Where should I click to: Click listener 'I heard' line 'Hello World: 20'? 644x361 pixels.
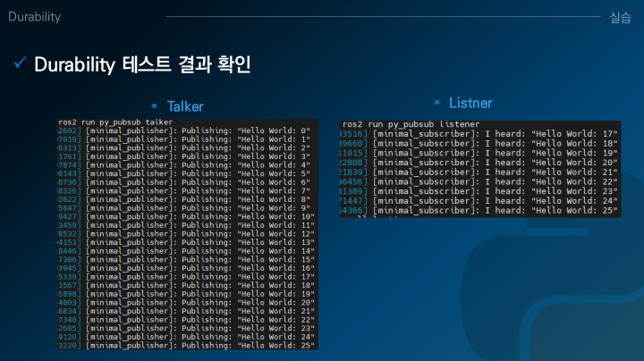[x=479, y=163]
